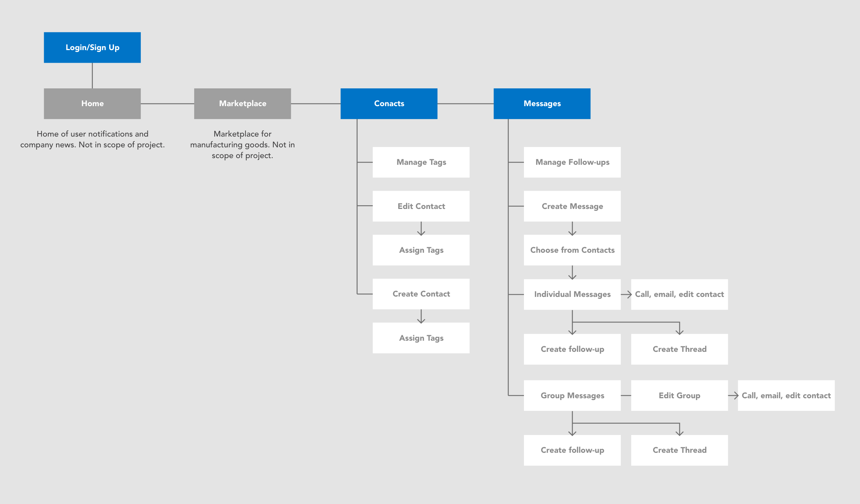The width and height of the screenshot is (860, 504).
Task: Select the gray Home node
Action: (92, 104)
